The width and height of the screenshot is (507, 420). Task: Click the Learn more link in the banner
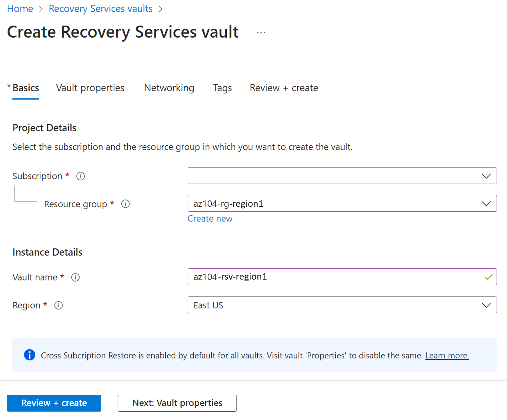click(x=447, y=355)
